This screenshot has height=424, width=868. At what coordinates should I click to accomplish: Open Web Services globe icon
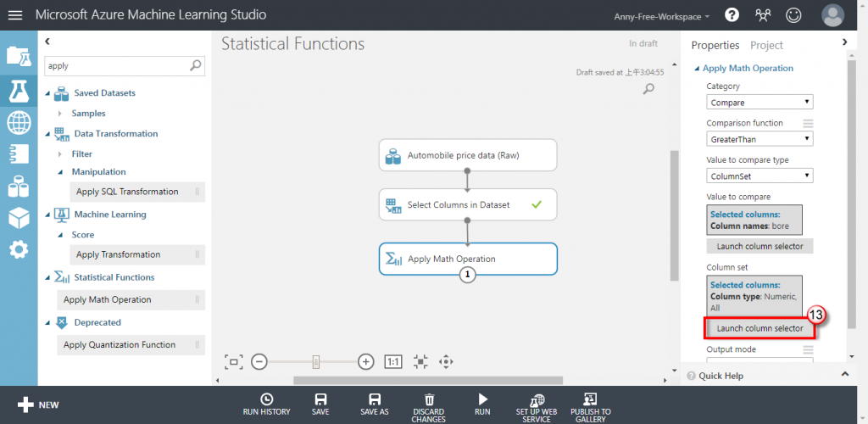click(x=19, y=123)
